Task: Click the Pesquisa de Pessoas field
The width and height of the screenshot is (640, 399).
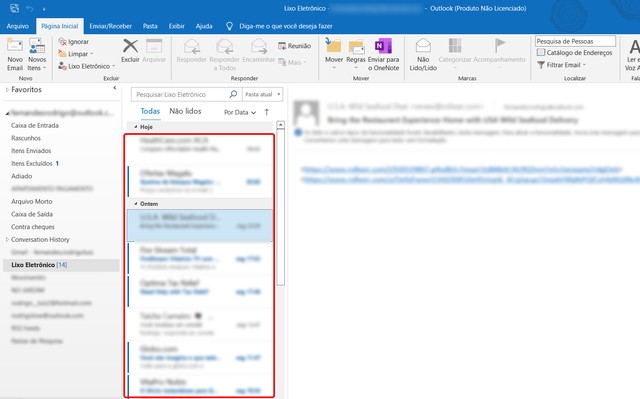Action: pyautogui.click(x=575, y=41)
